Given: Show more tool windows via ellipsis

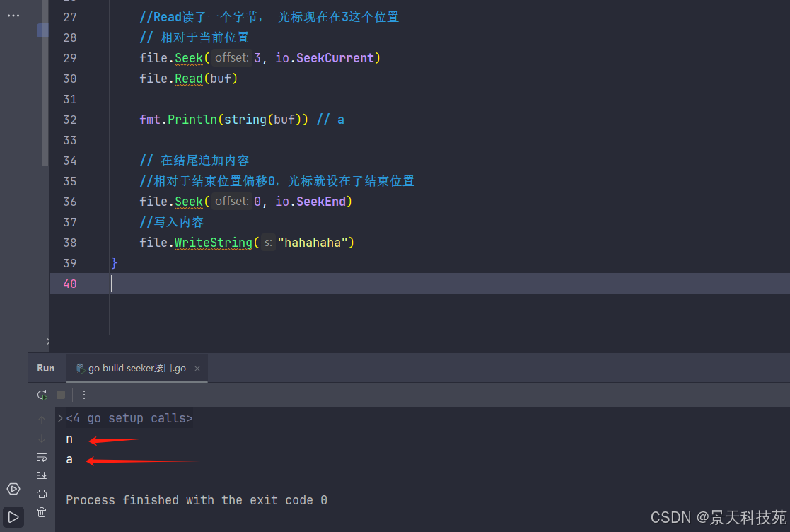Looking at the screenshot, I should [13, 16].
